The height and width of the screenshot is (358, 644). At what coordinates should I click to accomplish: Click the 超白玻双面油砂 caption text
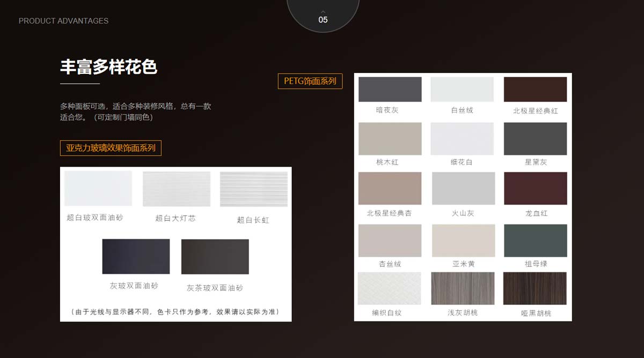click(x=95, y=217)
